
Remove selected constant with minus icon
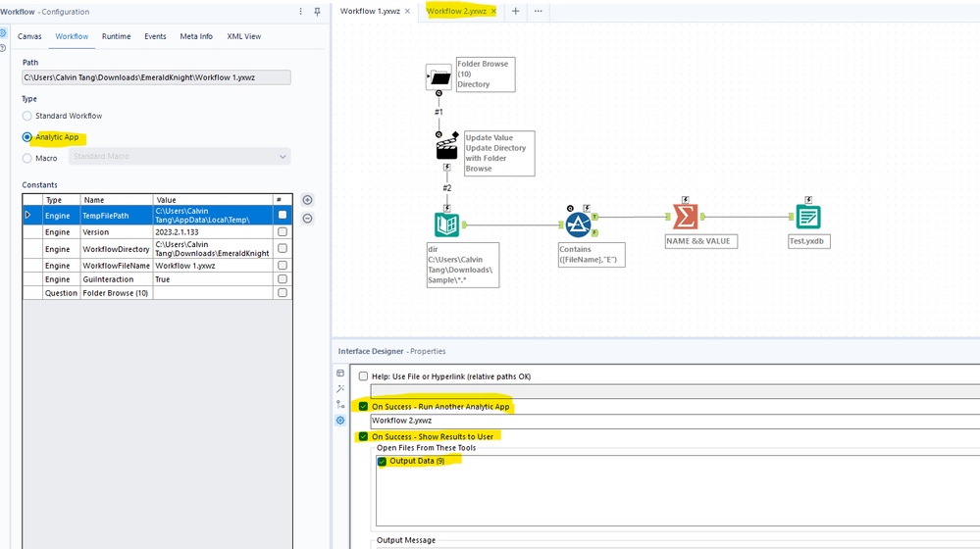[307, 218]
